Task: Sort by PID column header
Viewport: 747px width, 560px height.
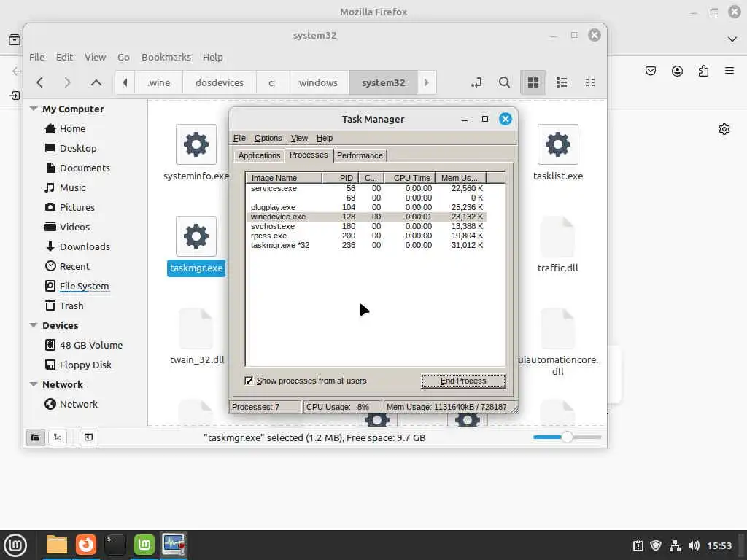Action: pyautogui.click(x=340, y=178)
